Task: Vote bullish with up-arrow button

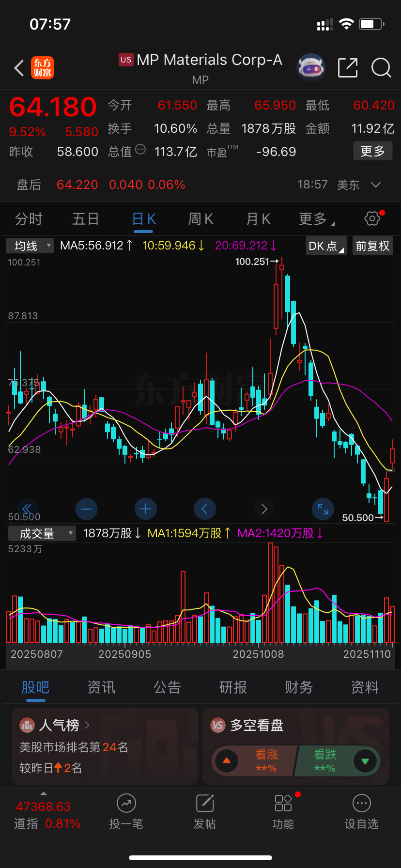Action: [227, 761]
